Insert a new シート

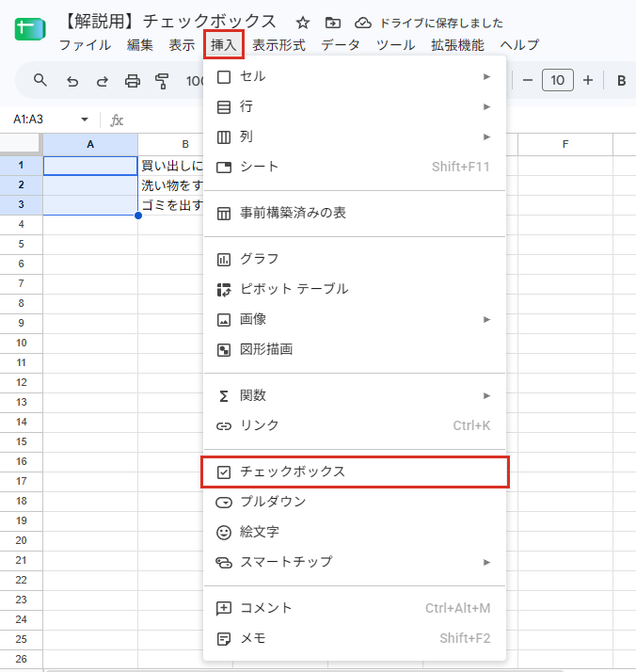[x=355, y=167]
